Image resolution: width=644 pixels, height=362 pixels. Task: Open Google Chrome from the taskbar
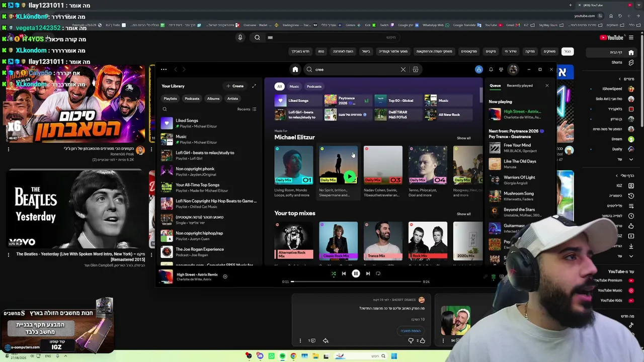[x=293, y=356]
